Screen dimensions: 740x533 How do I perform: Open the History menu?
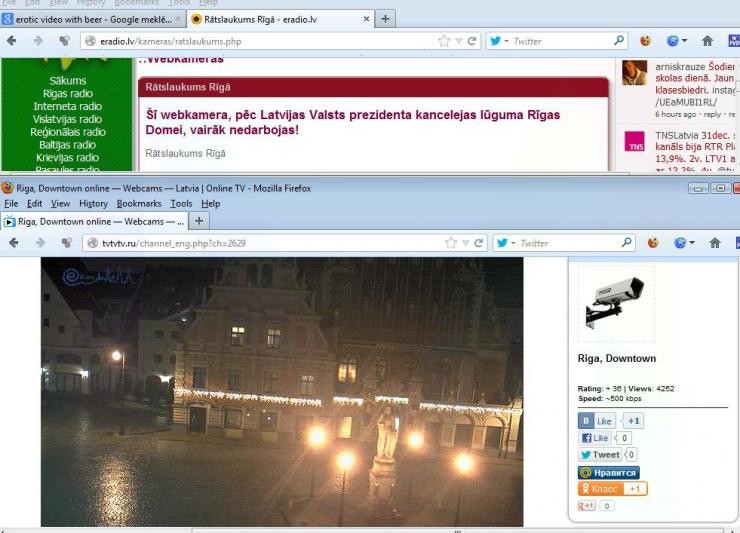[93, 203]
